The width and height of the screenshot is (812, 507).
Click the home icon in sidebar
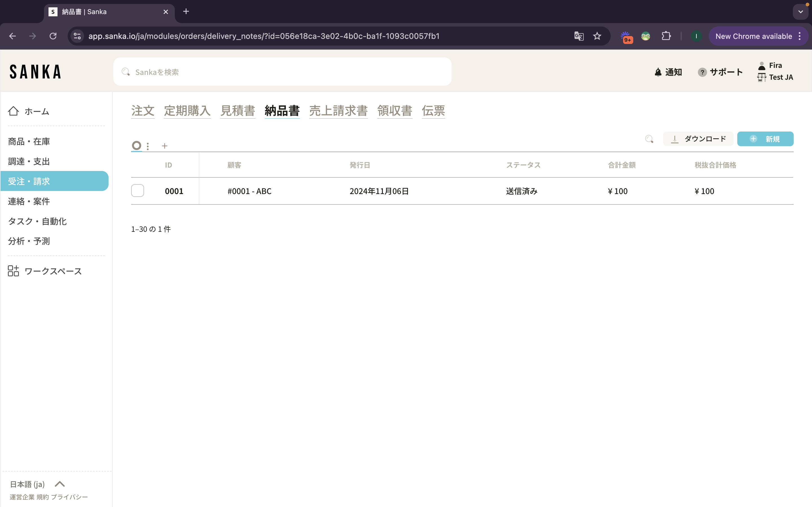click(14, 111)
